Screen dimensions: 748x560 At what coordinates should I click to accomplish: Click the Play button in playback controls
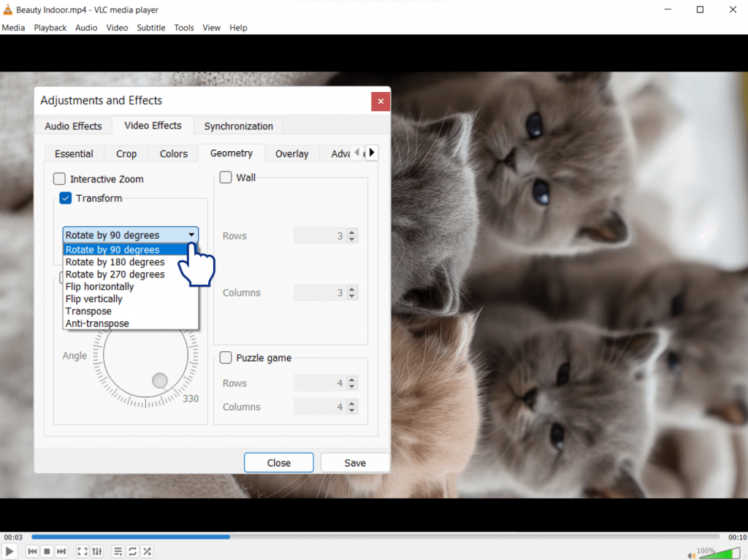pos(9,551)
